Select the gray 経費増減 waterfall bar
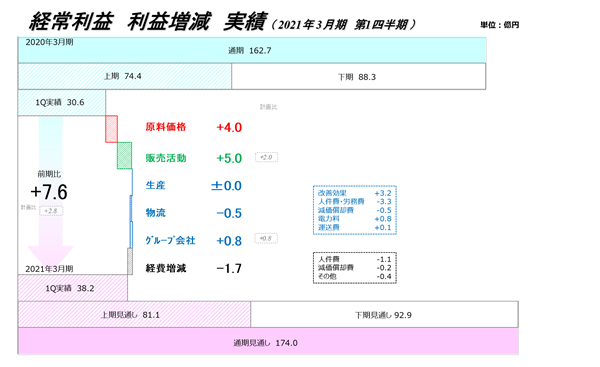 [x=130, y=261]
